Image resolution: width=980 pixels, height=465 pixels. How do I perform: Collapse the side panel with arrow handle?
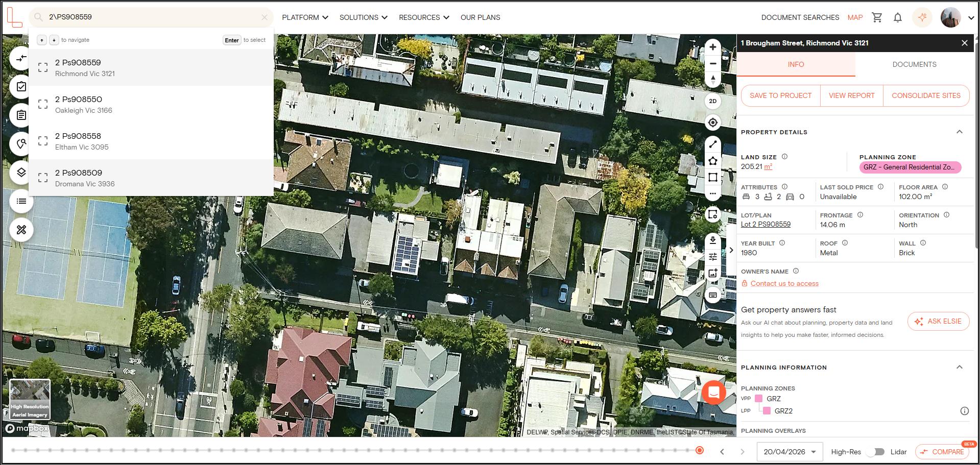(731, 250)
